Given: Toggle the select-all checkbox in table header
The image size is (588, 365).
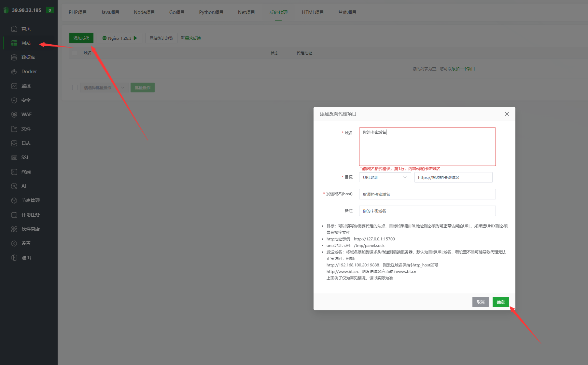Looking at the screenshot, I should (75, 53).
